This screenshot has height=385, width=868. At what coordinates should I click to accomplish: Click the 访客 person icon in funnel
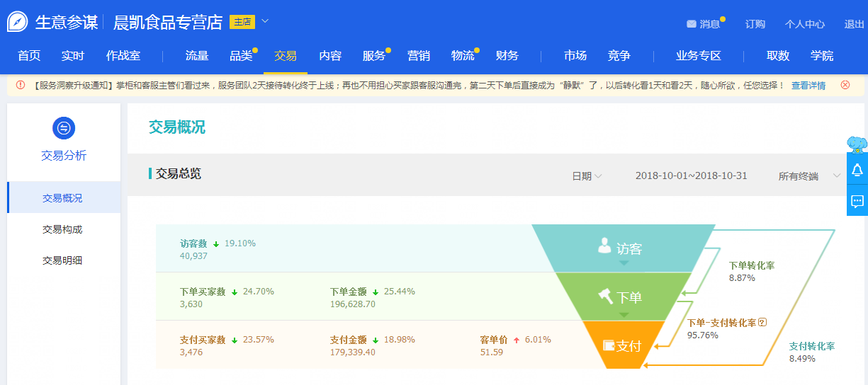point(604,246)
